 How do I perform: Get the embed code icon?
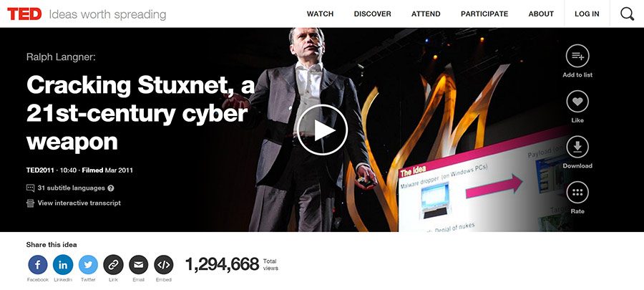163,265
